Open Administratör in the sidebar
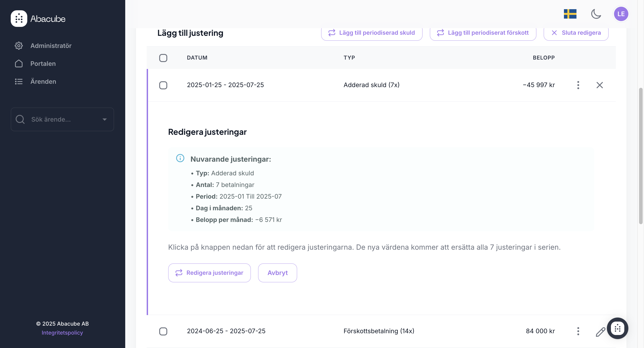 point(51,45)
